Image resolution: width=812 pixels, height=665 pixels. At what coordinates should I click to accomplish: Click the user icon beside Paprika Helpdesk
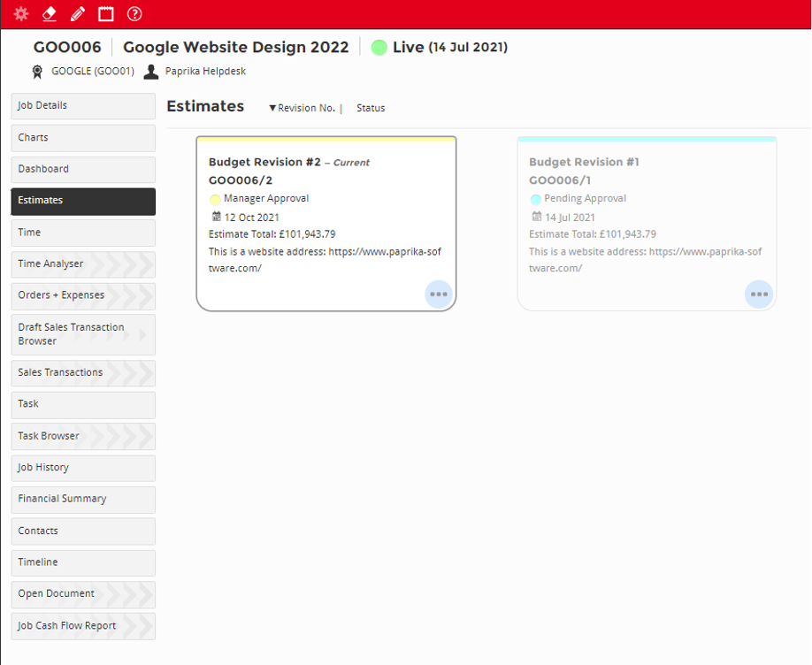[151, 72]
